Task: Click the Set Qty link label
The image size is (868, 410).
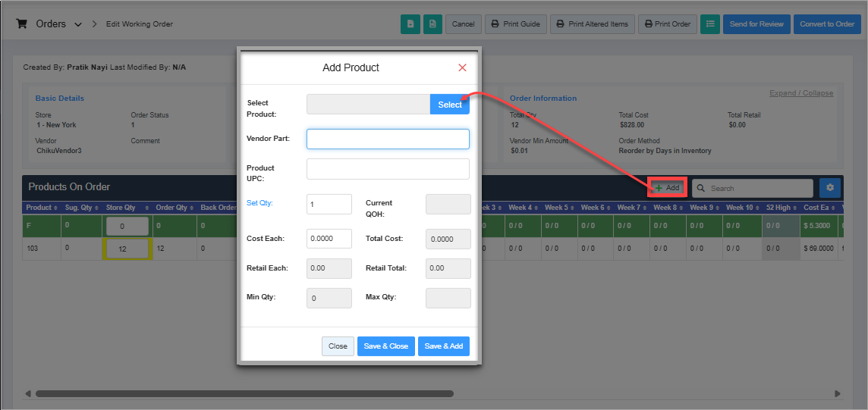Action: pos(259,203)
